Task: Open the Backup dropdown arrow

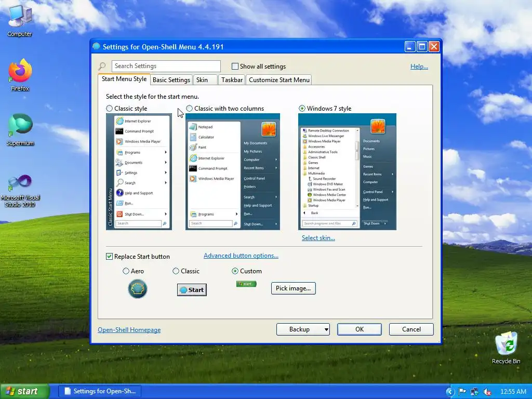Action: (326, 329)
